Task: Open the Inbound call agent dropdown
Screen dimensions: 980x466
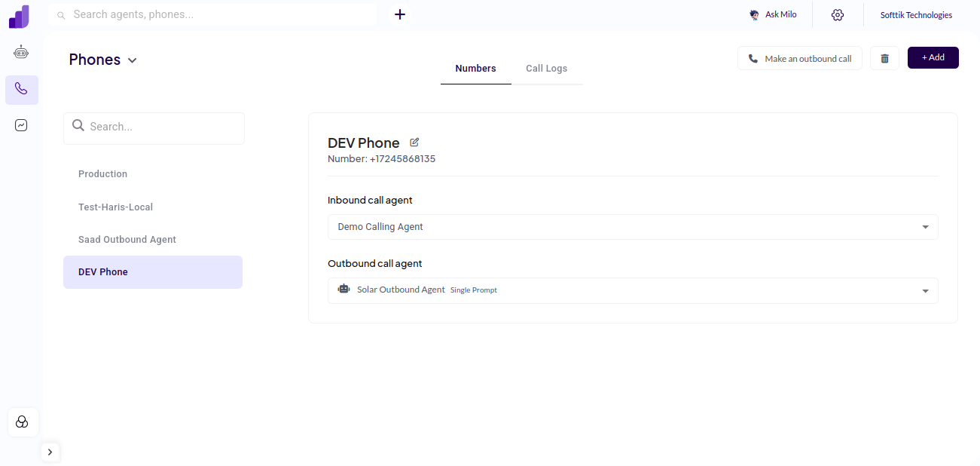Action: click(x=633, y=227)
